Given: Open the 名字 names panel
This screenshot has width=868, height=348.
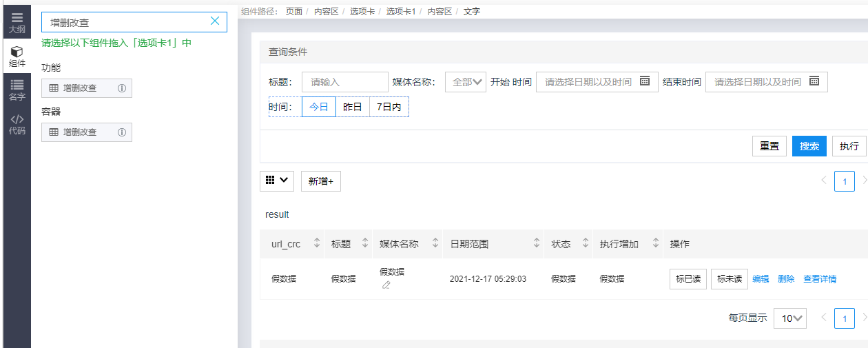Looking at the screenshot, I should pyautogui.click(x=17, y=90).
